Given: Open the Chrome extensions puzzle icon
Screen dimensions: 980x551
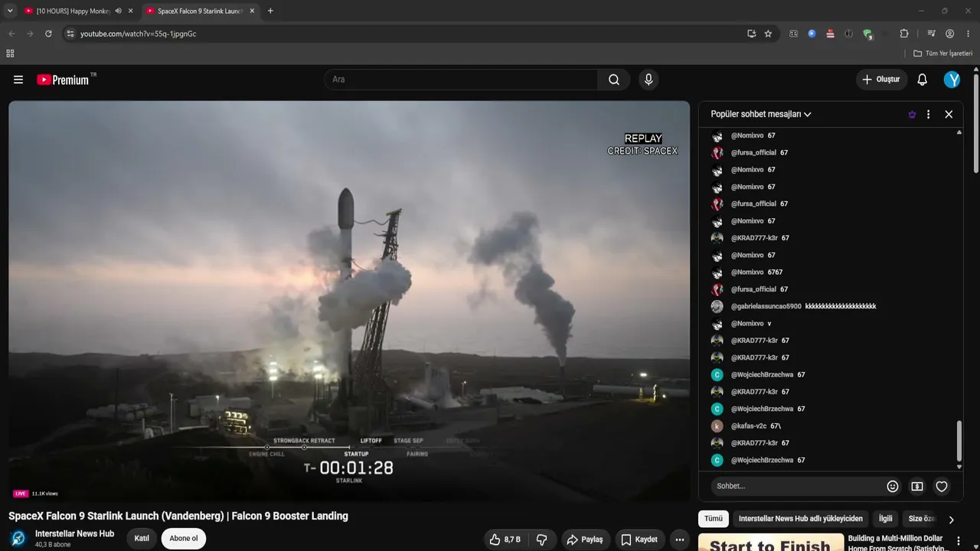Looking at the screenshot, I should click(904, 34).
